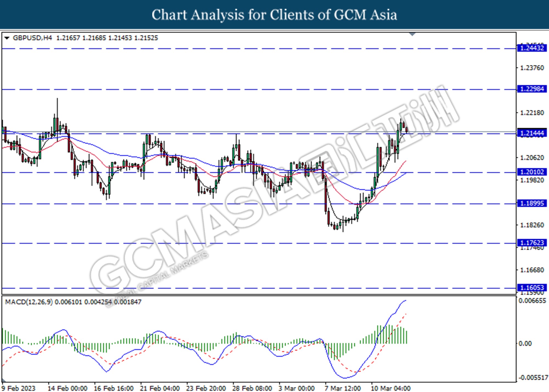Click the 23 Feb 20:00 time label

206,388
